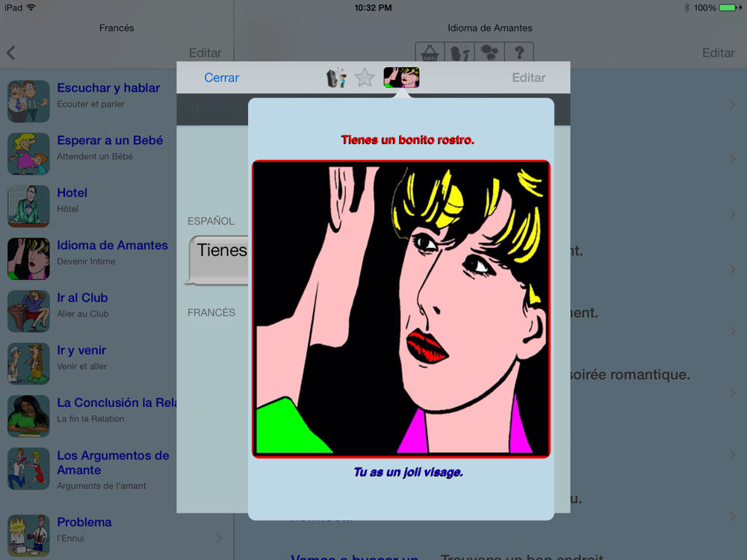Tap the Ir y venir category icon
This screenshot has width=747, height=560.
[28, 364]
